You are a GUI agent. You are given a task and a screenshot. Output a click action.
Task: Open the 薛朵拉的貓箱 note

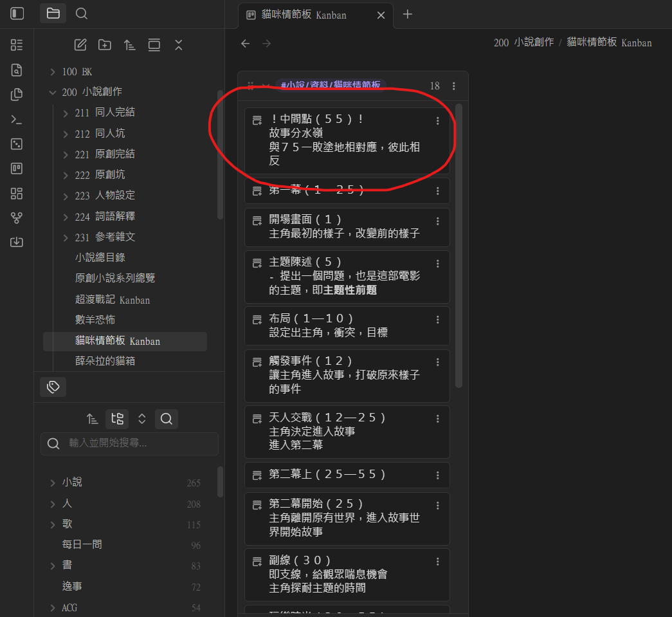coord(105,361)
